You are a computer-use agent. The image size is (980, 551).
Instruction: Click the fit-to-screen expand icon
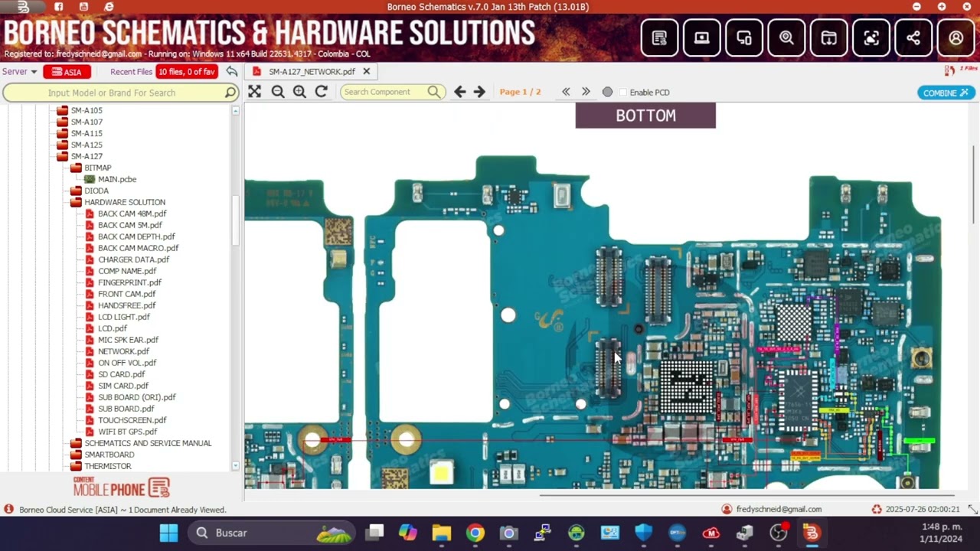(255, 92)
